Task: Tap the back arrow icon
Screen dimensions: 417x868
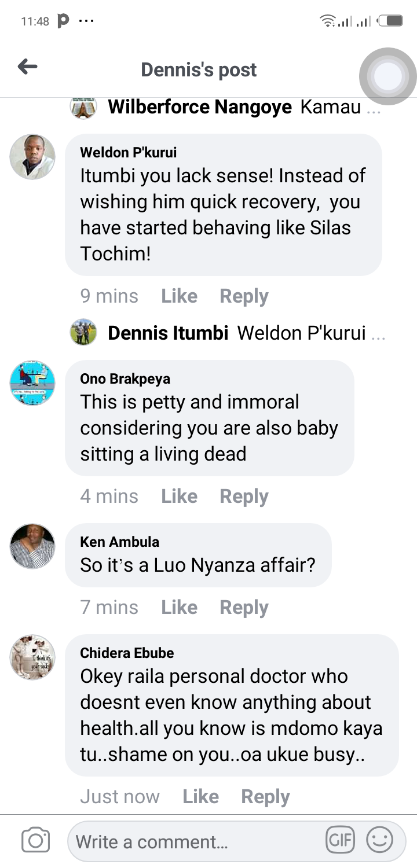Action: click(x=27, y=68)
